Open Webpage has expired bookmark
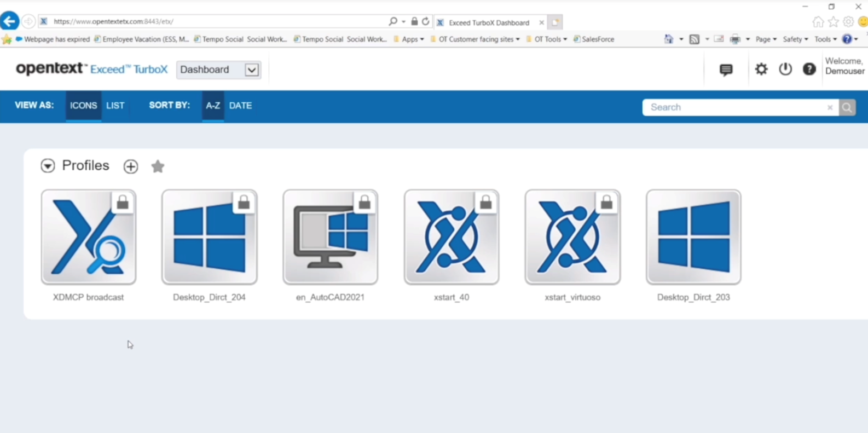 point(53,39)
